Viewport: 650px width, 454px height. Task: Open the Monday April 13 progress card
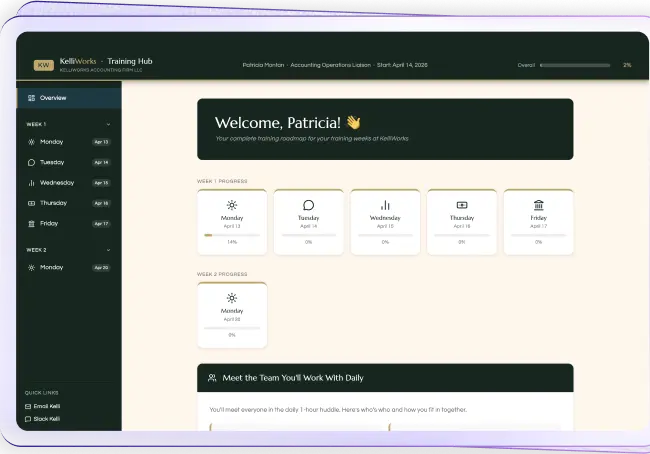click(x=232, y=222)
